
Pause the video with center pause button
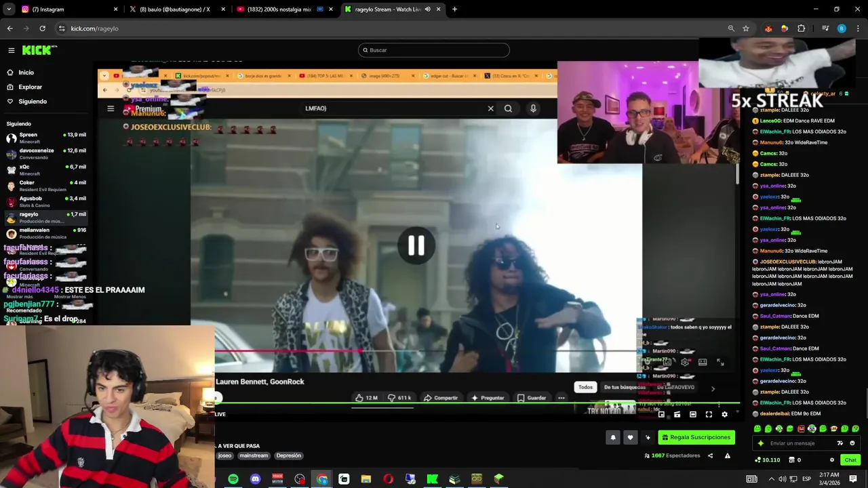416,245
